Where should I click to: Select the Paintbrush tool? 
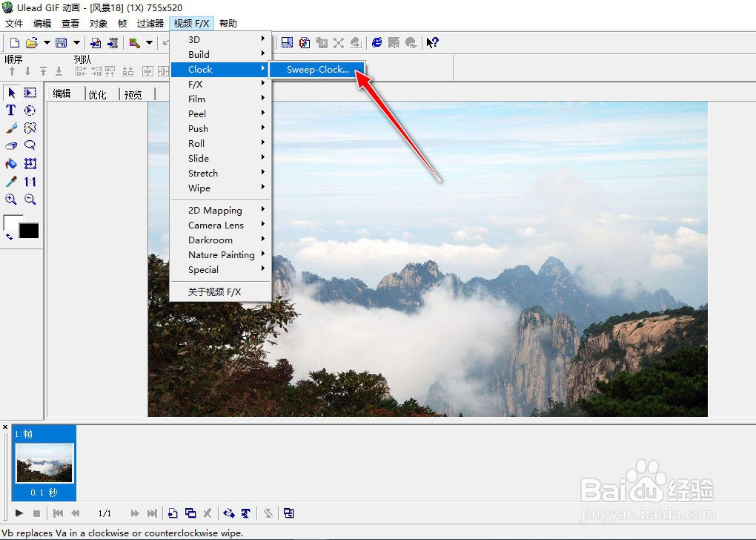(x=11, y=128)
